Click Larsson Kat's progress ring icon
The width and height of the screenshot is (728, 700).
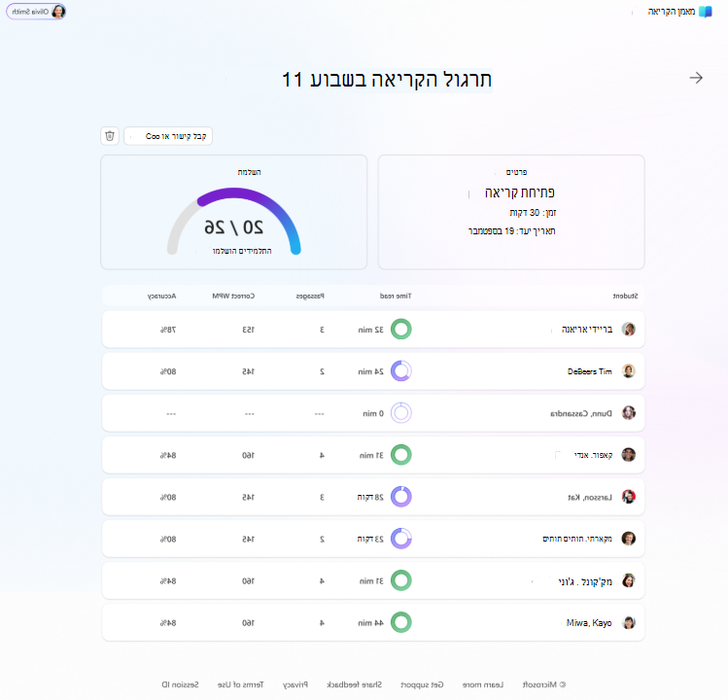[x=401, y=497]
